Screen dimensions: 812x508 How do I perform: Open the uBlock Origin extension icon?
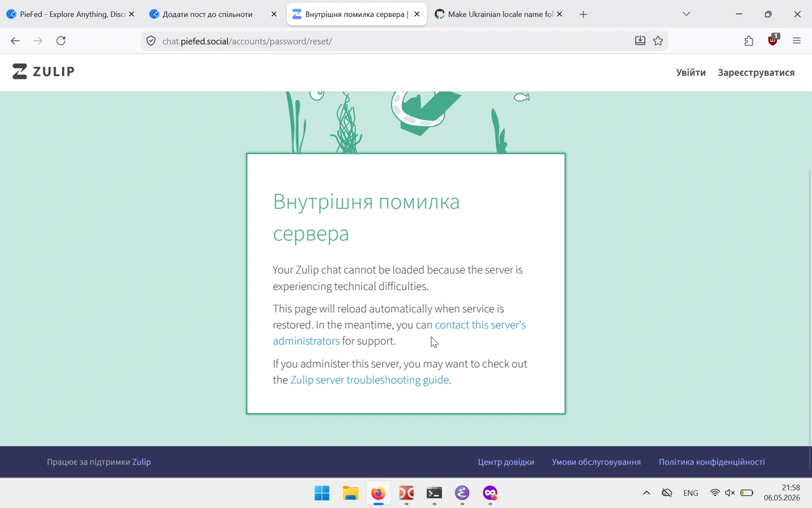[773, 40]
